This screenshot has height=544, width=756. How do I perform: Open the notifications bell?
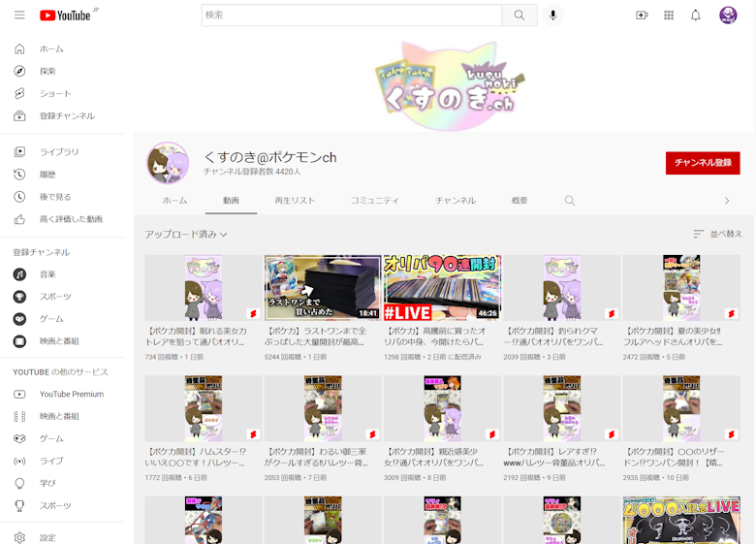pos(695,16)
